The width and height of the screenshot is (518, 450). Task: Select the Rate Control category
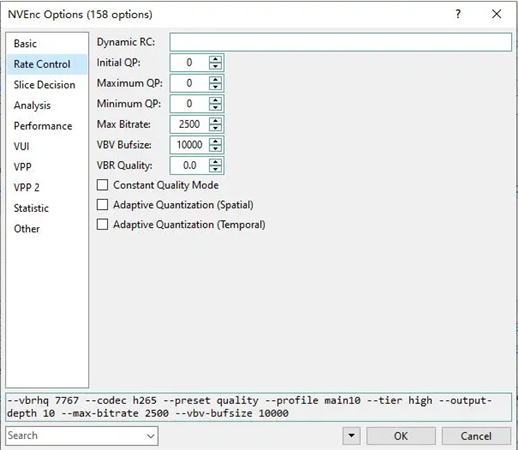(x=47, y=64)
